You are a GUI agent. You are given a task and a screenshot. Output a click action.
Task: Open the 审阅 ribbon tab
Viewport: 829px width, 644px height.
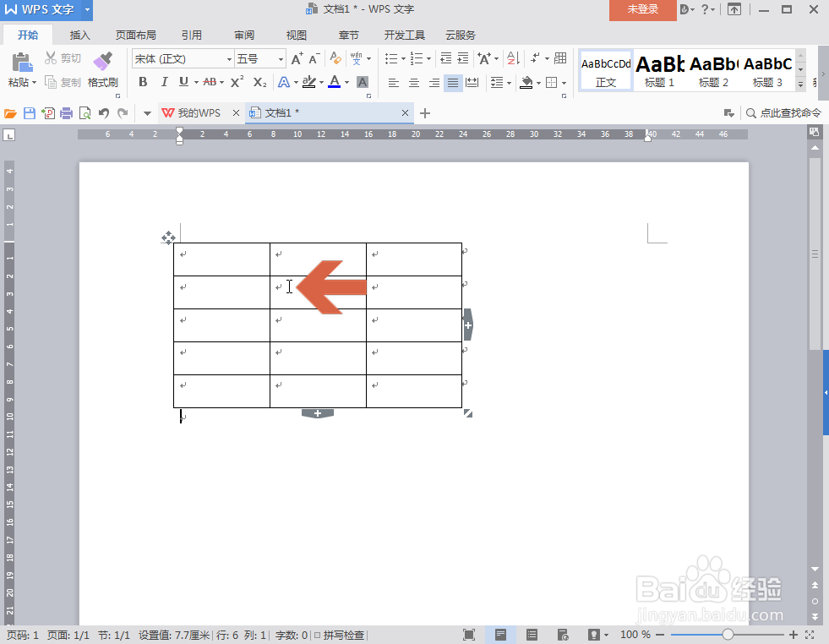(x=244, y=35)
